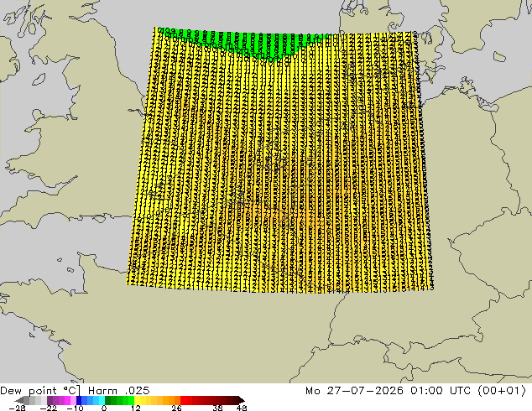Click the 'Mo 27-07-2026 01:00 UTC (00+01)' timestamp

(x=416, y=391)
